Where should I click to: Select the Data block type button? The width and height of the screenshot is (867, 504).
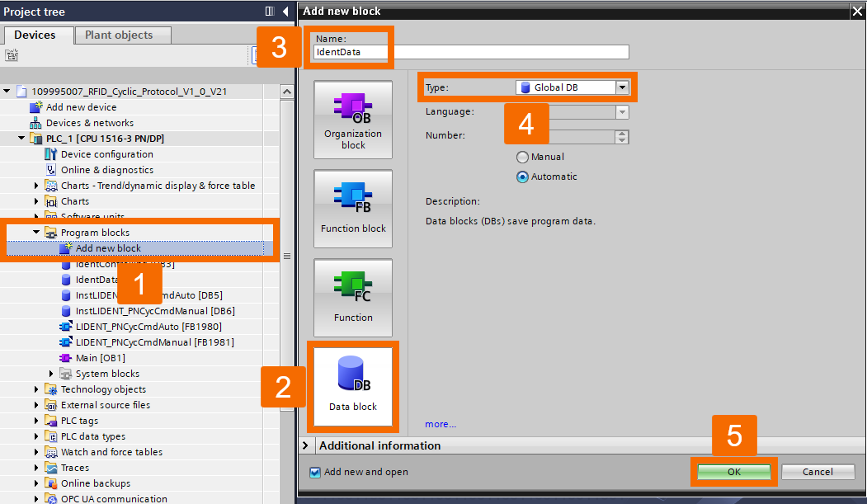(353, 387)
